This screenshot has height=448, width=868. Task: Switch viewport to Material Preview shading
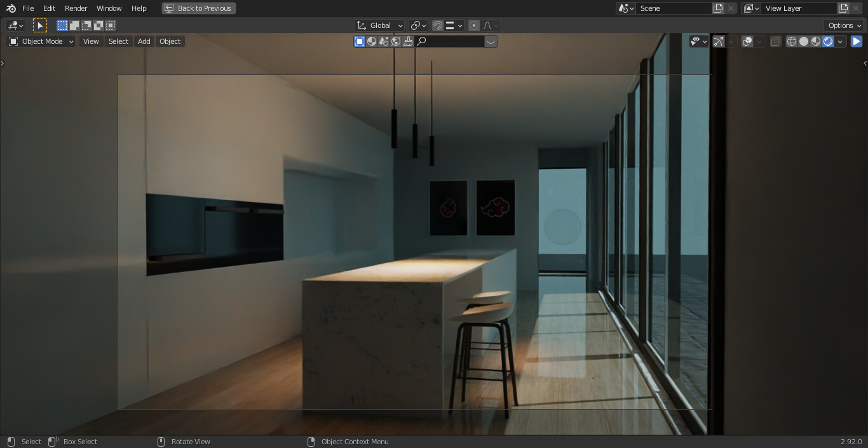[816, 41]
